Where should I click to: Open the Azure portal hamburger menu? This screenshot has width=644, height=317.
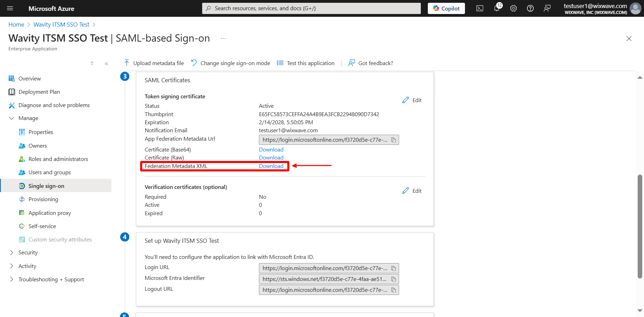pyautogui.click(x=10, y=8)
